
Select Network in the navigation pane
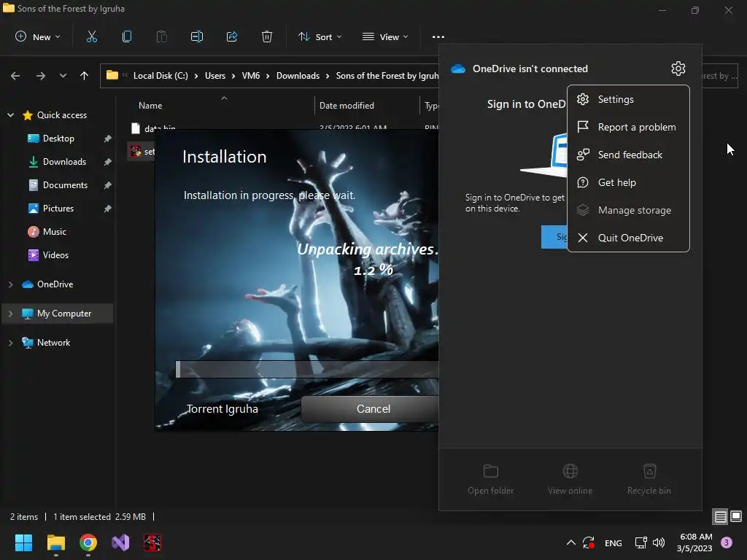[x=53, y=343]
